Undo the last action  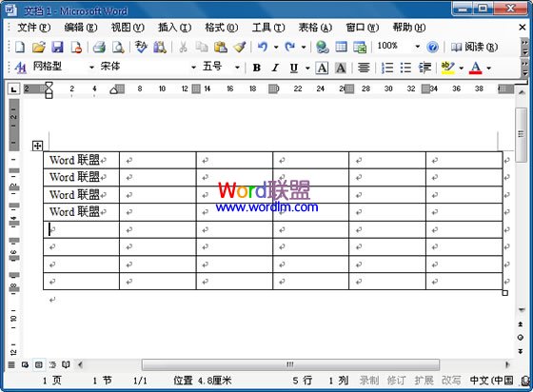click(x=263, y=47)
